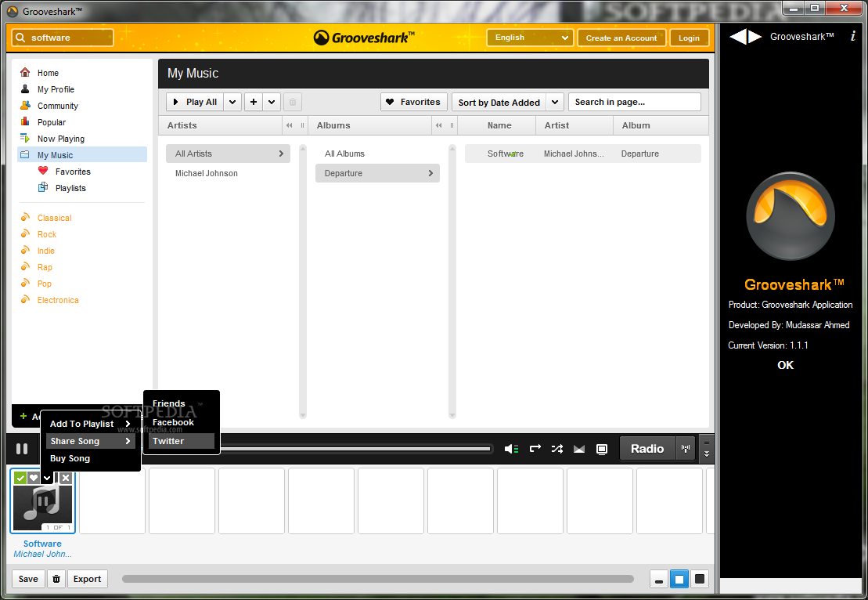Viewport: 868px width, 600px height.
Task: Open the Michael John... artist link in queue
Action: pyautogui.click(x=42, y=554)
